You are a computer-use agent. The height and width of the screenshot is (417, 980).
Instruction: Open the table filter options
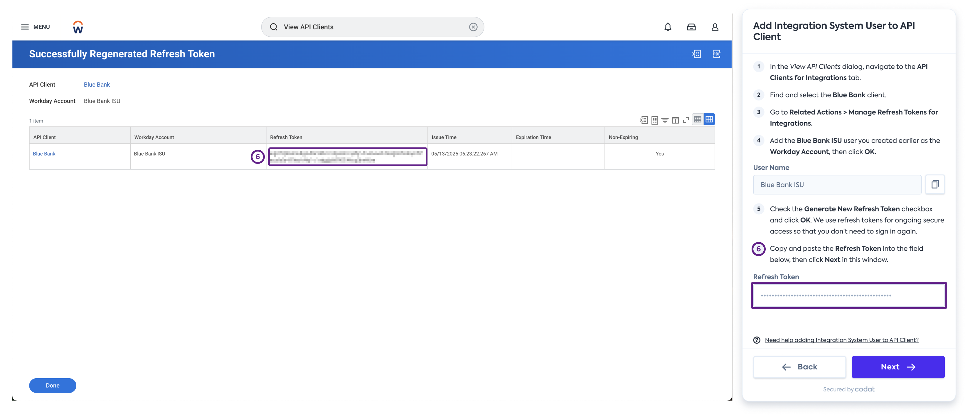click(665, 120)
